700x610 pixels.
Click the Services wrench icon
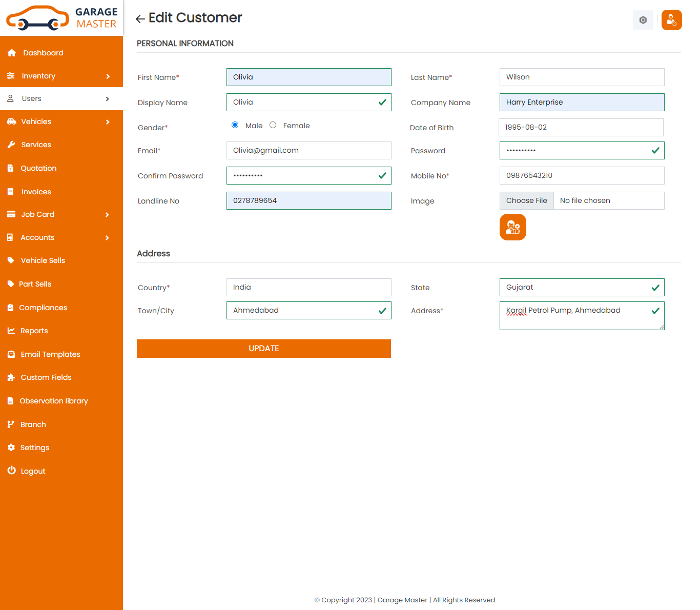tap(11, 145)
